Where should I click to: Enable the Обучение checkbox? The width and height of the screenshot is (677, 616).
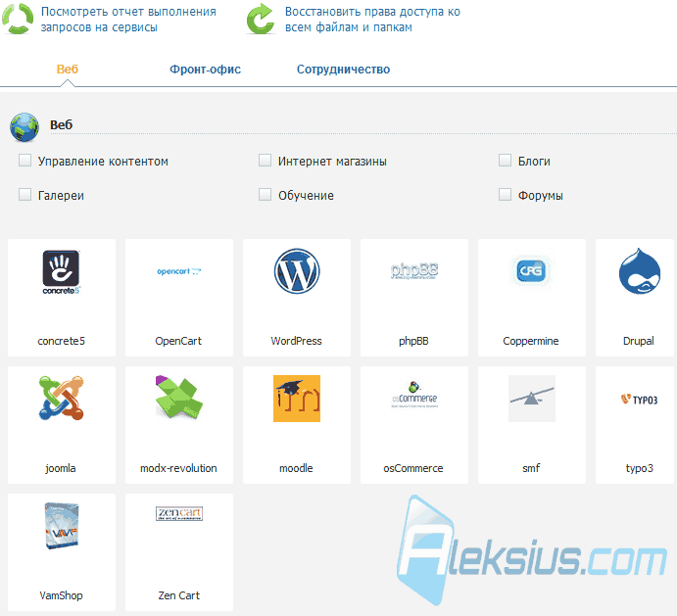pos(265,195)
